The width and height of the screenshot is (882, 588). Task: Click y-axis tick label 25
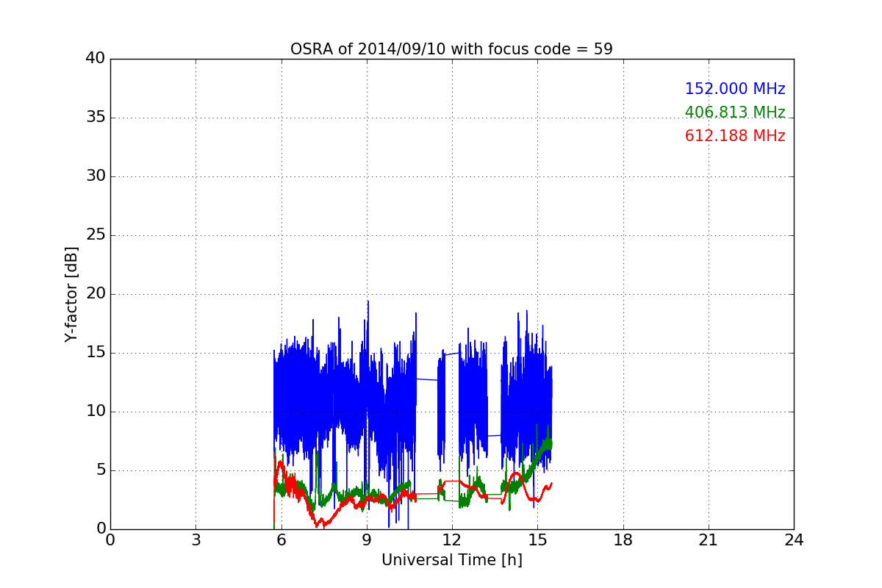click(x=96, y=235)
